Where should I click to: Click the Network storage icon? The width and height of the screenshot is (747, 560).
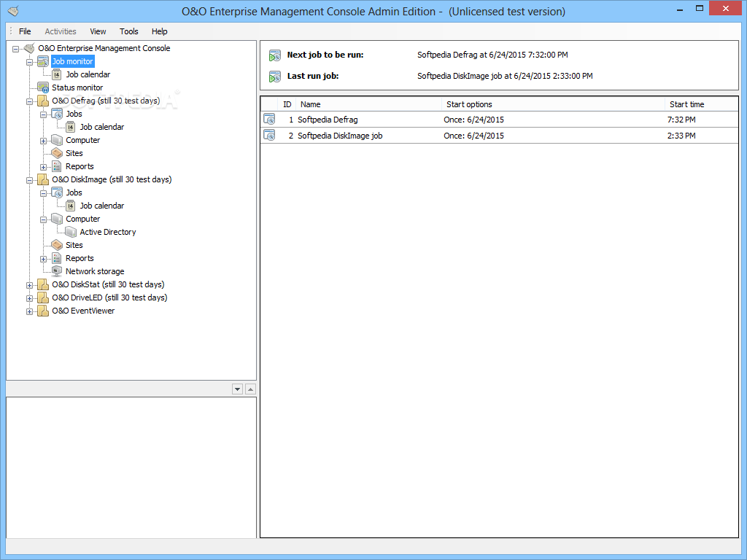click(57, 271)
